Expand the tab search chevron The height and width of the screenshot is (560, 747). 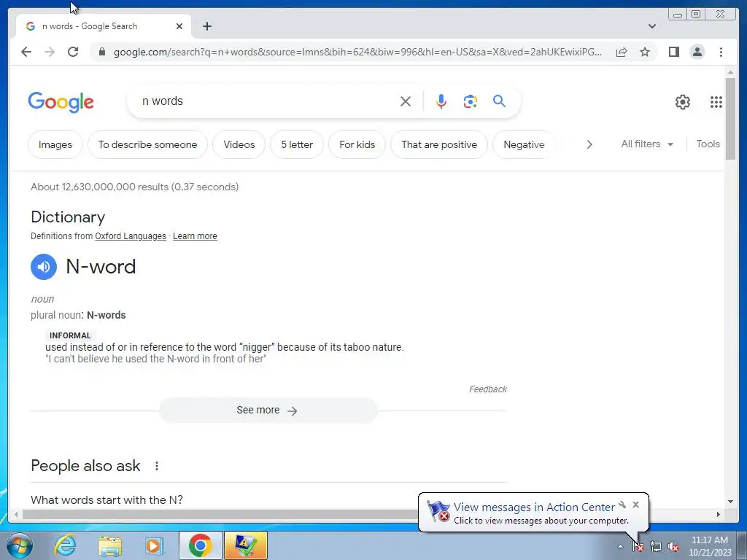651,26
